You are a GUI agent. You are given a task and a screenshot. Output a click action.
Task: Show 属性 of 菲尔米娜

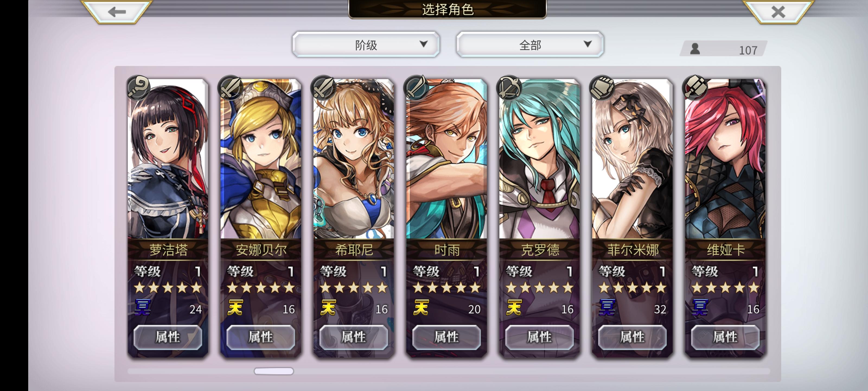(632, 337)
